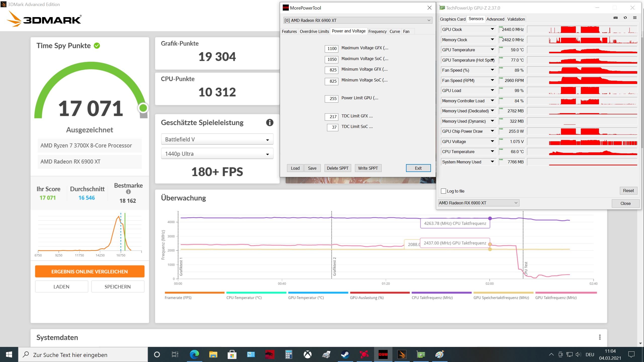Switch to Overdrive Limits tab
Image resolution: width=644 pixels, height=362 pixels.
click(314, 31)
